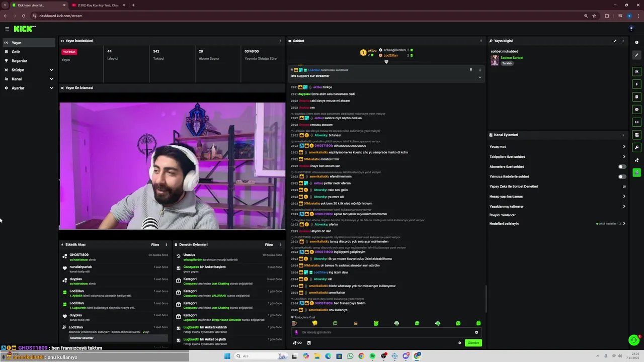
Task: Collapse the gift leaderboard handle below LodZillan
Action: click(x=386, y=62)
